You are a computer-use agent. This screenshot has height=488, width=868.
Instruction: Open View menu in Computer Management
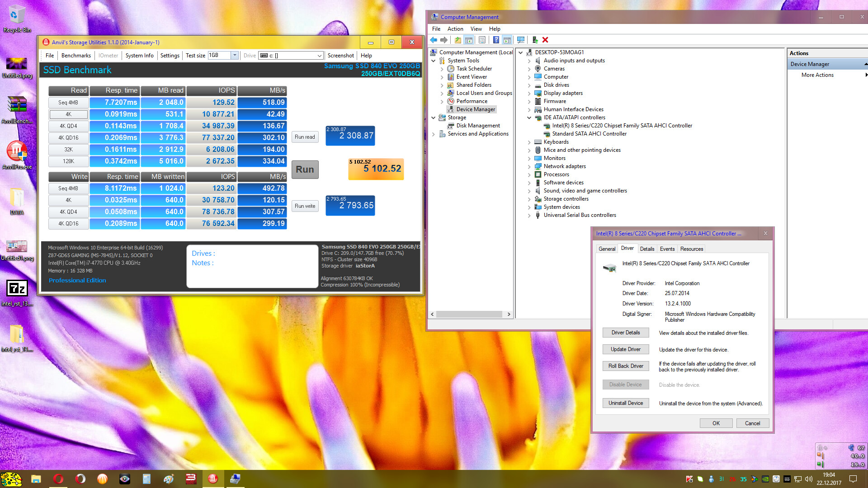(x=476, y=29)
